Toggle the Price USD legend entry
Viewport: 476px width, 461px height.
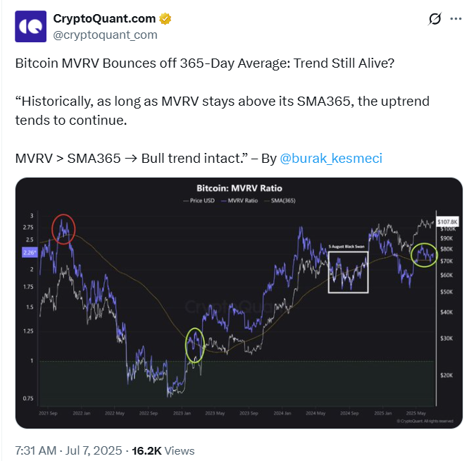tap(199, 201)
